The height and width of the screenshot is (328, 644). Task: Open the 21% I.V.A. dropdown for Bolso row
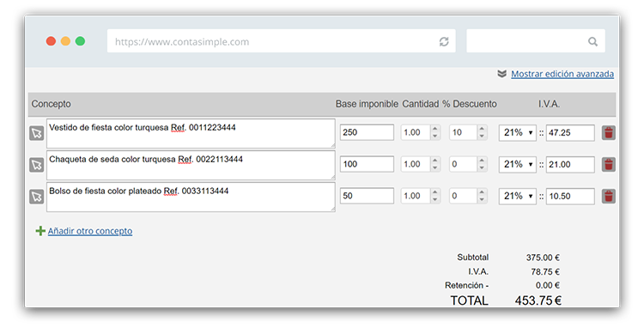518,197
